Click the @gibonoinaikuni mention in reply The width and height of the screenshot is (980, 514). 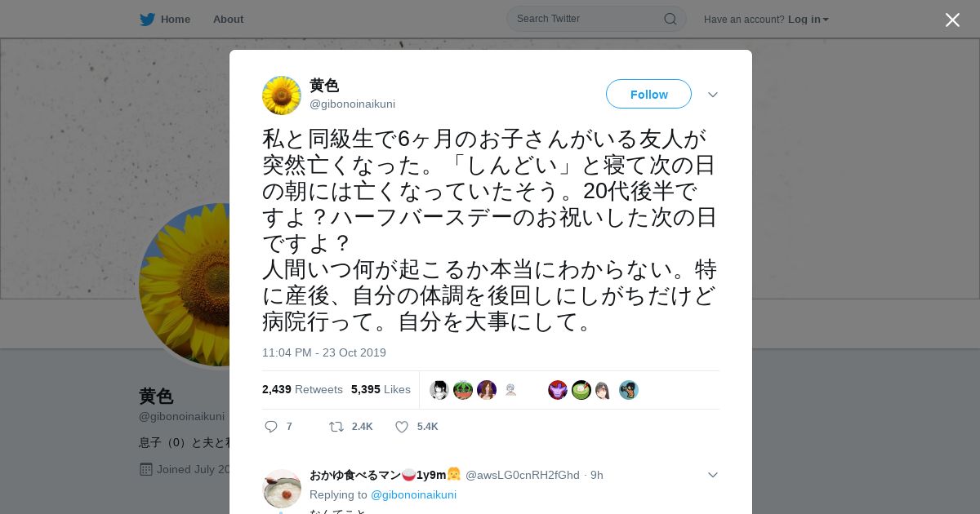pyautogui.click(x=413, y=494)
